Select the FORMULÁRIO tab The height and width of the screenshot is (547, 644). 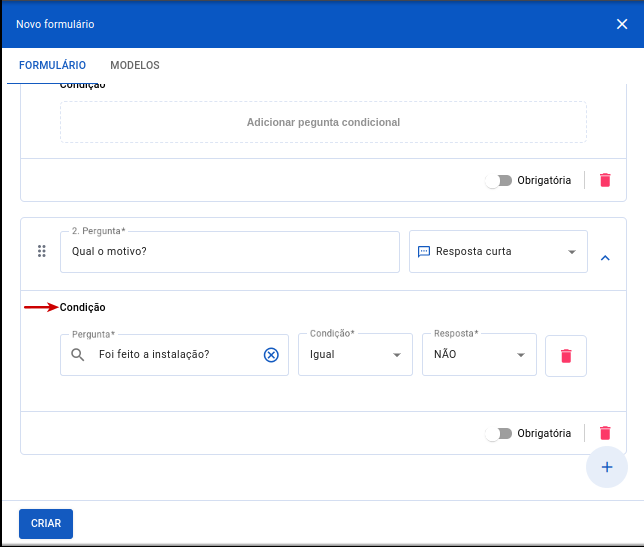tap(52, 66)
